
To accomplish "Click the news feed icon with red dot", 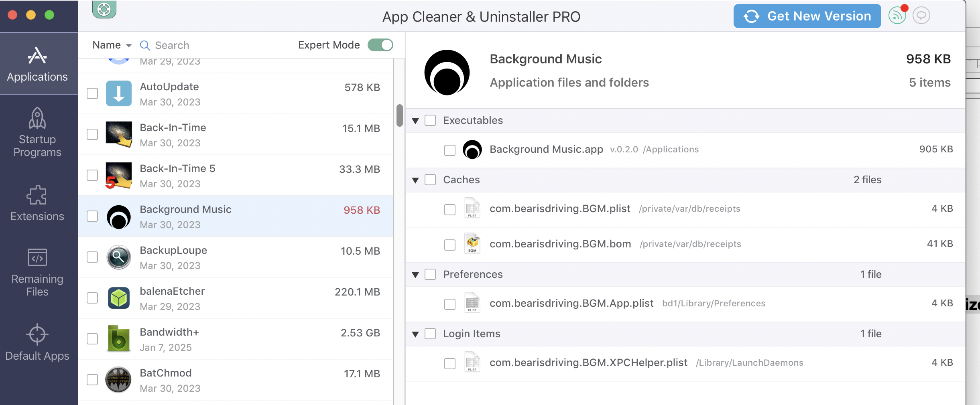I will 897,16.
